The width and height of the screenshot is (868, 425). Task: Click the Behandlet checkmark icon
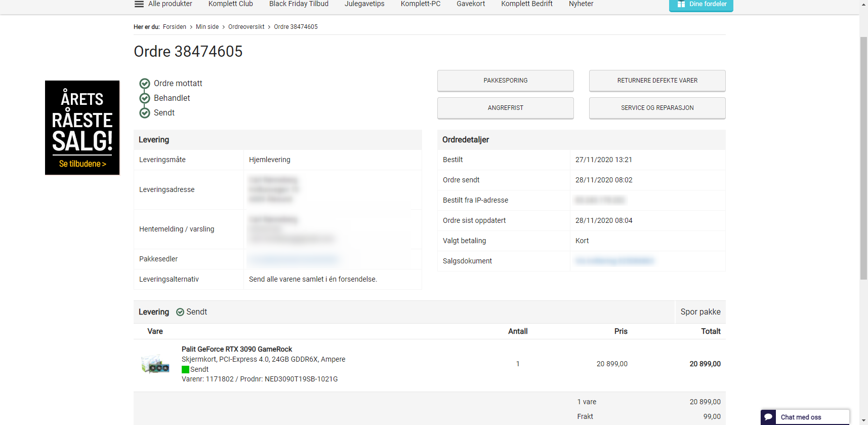click(x=145, y=98)
